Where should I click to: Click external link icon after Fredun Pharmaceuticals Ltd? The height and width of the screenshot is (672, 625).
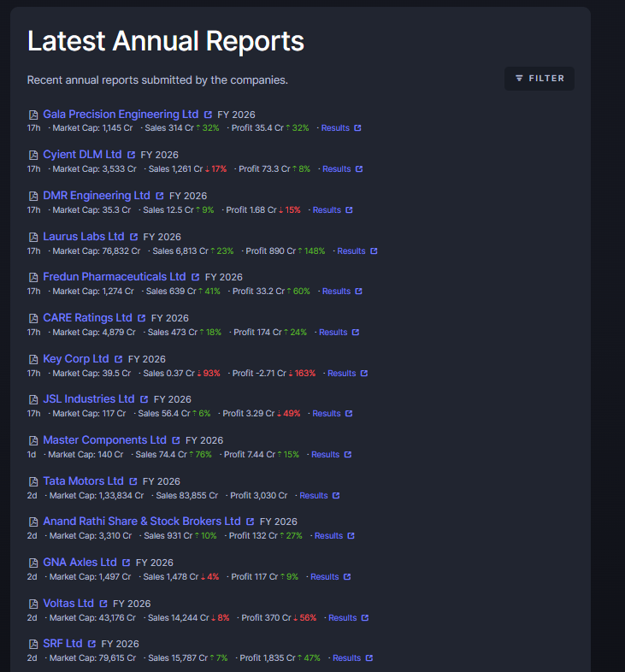tap(196, 278)
